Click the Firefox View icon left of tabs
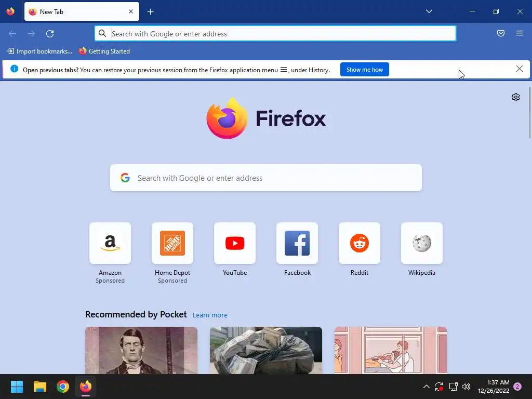532x399 pixels. click(10, 11)
